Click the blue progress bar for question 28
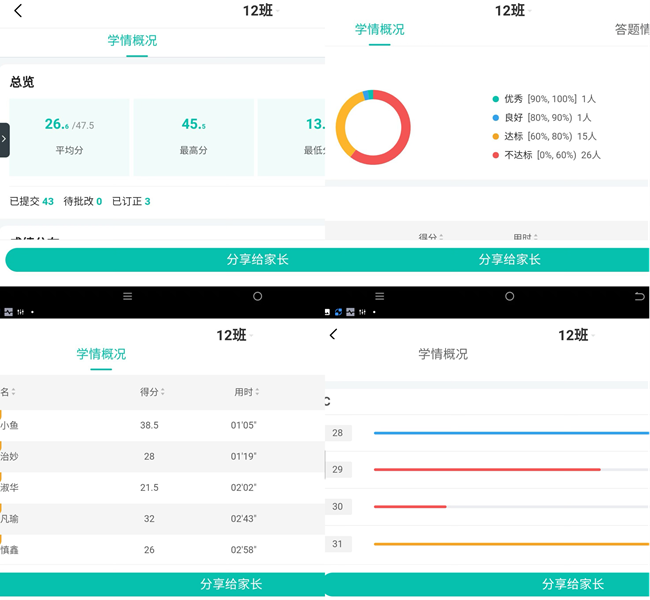 pyautogui.click(x=510, y=433)
